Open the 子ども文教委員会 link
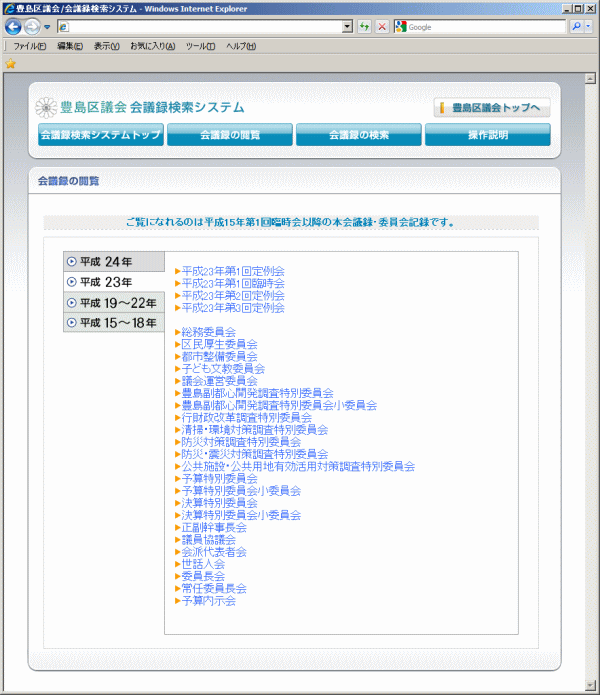Screen dimensions: 600x695 pyautogui.click(x=223, y=369)
